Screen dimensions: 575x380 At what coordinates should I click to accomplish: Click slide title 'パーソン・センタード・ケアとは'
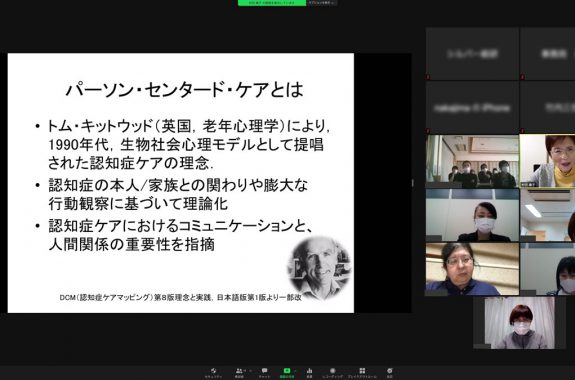click(184, 90)
